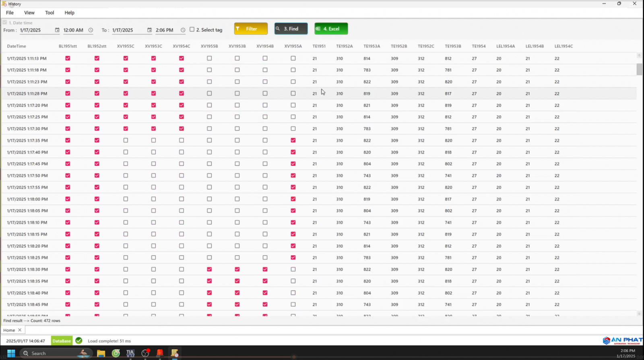Open the To date calendar picker
The height and width of the screenshot is (360, 644).
149,30
